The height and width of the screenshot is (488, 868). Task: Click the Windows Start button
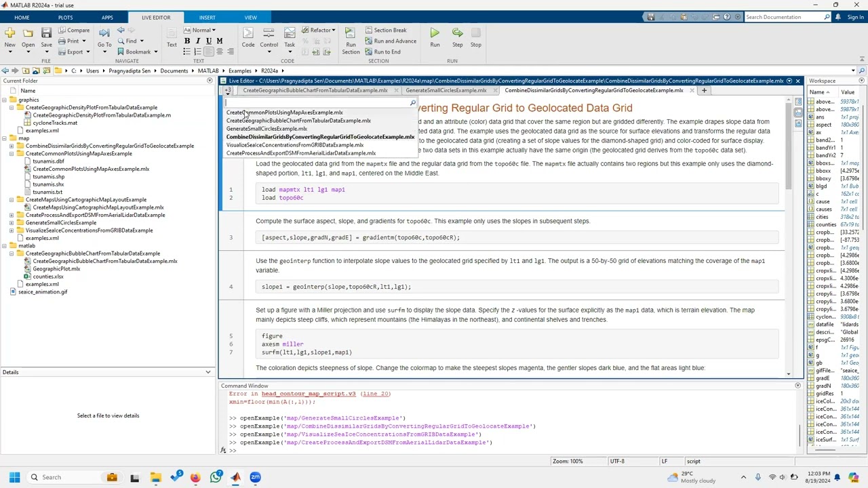pos(14,477)
